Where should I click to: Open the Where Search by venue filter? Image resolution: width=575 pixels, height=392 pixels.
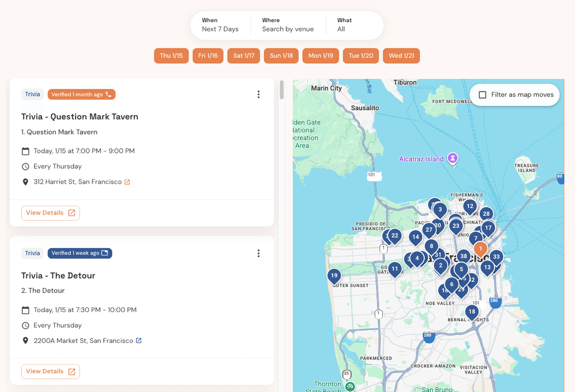pos(288,25)
